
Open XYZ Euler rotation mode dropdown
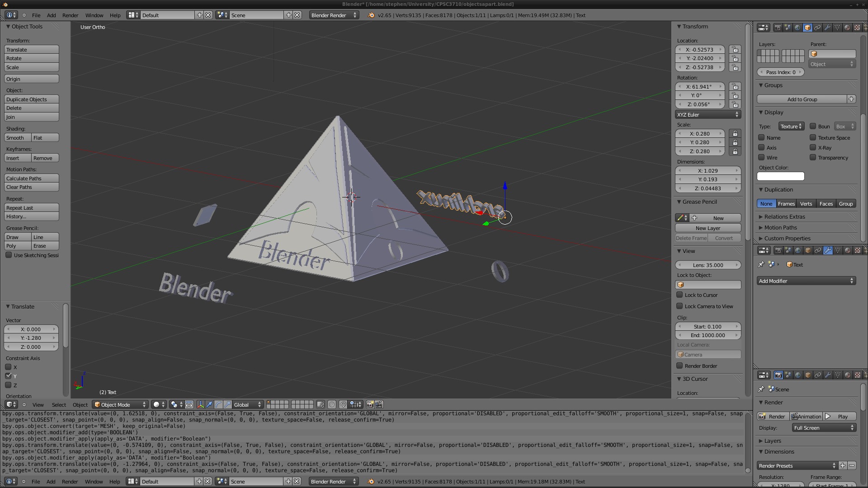coord(708,115)
